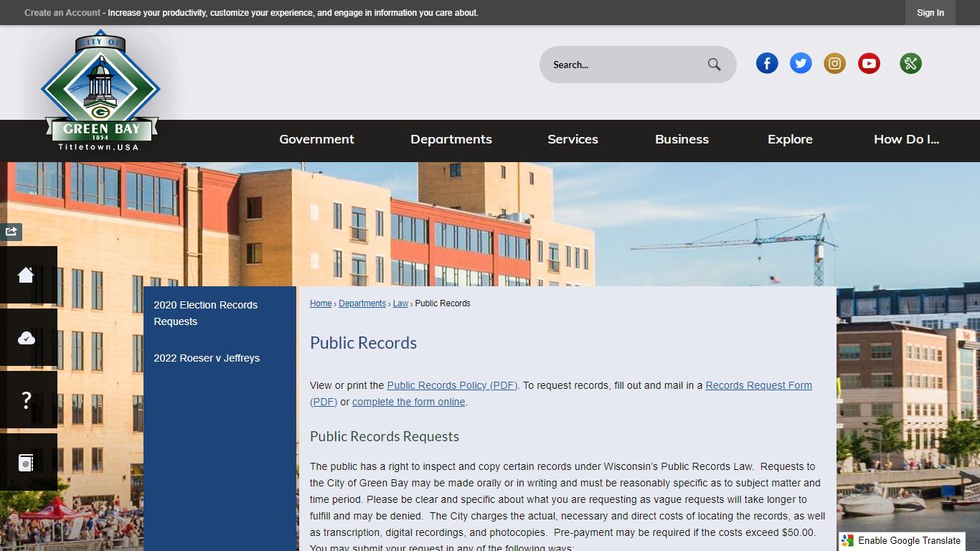Go to Departments breadcrumb link

362,303
